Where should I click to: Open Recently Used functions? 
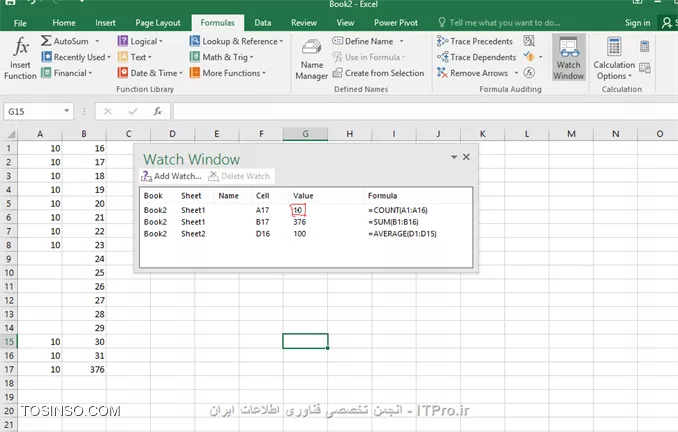pos(76,57)
